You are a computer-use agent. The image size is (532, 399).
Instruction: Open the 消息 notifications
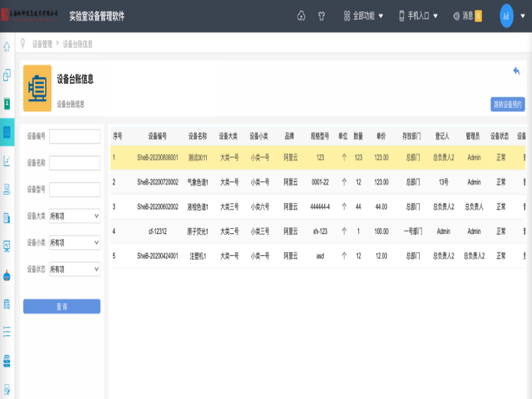(x=467, y=16)
